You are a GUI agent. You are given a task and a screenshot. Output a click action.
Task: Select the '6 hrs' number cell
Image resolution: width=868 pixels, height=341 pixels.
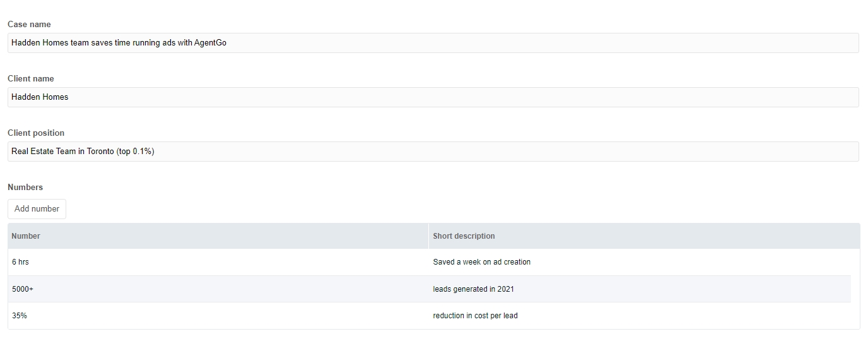point(218,262)
